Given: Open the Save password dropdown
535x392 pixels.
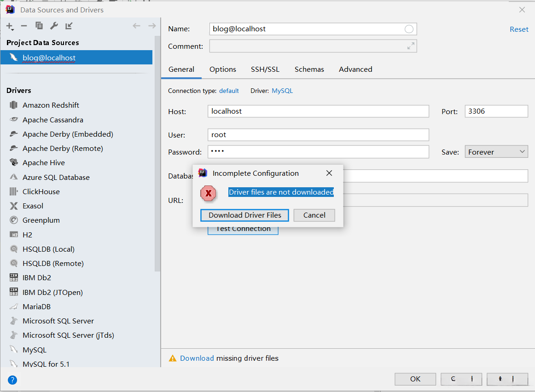Looking at the screenshot, I should [496, 152].
